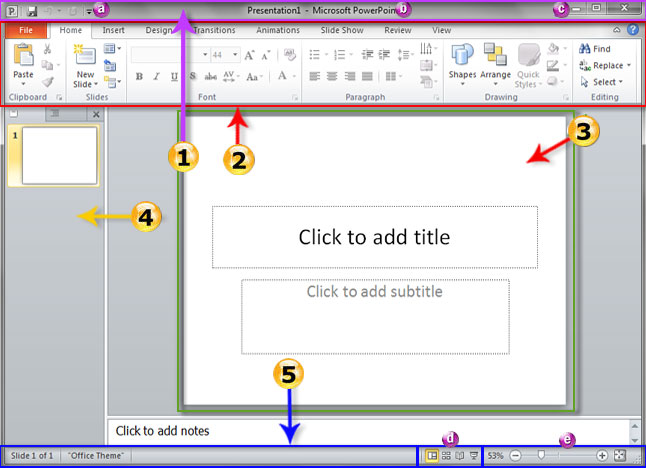The height and width of the screenshot is (468, 646).
Task: Click the Save icon in the Quick Access Toolbar
Action: [x=32, y=11]
